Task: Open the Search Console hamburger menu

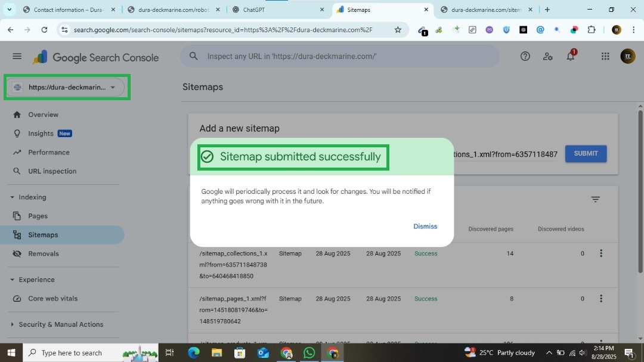Action: coord(17,57)
